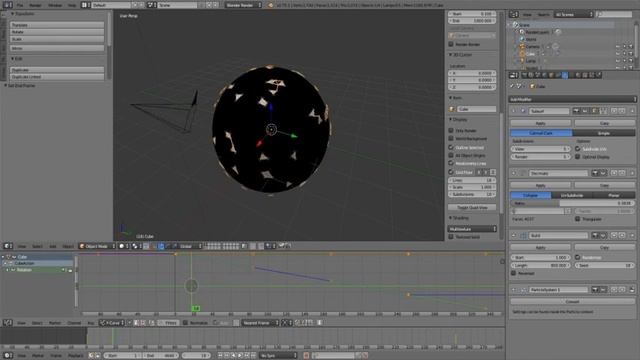
Task: Click Apply for Subsurf modifier
Action: 540,123
